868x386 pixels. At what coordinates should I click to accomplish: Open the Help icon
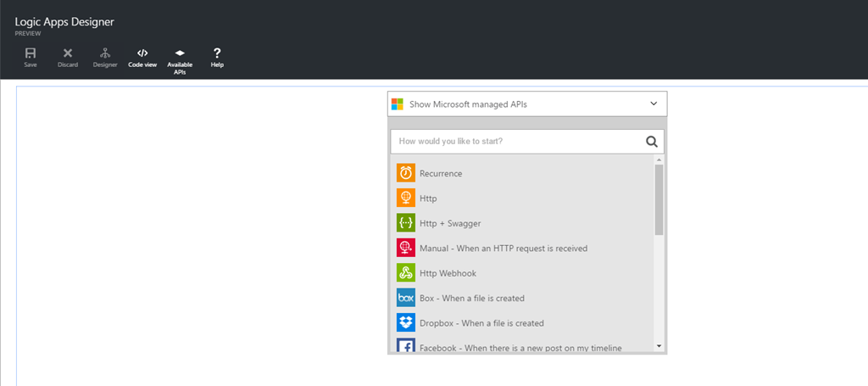pos(217,53)
